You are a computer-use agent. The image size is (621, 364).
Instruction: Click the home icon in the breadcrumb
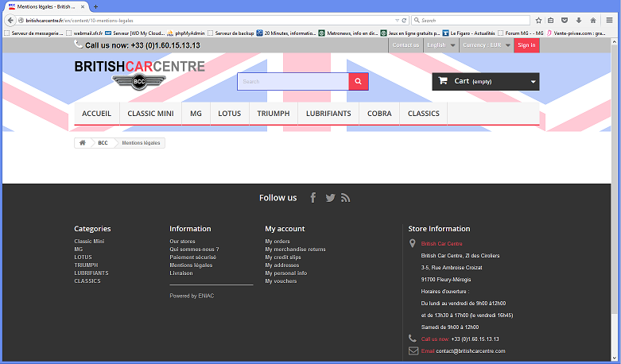[83, 143]
